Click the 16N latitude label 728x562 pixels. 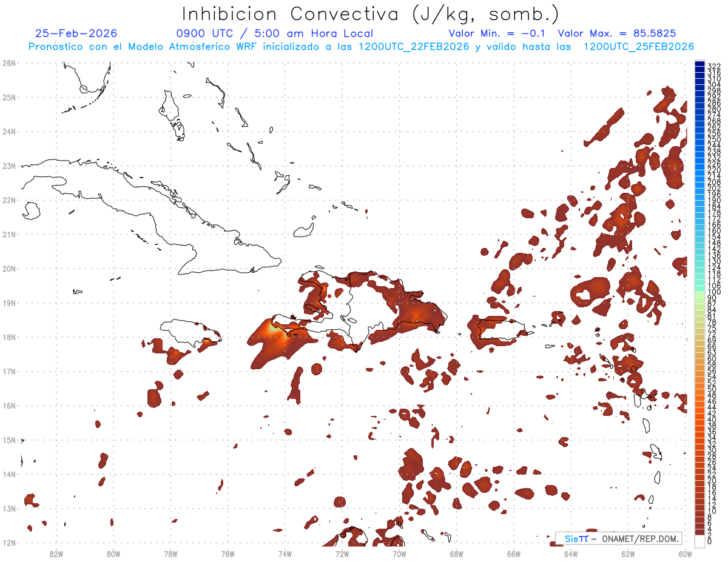click(x=8, y=406)
